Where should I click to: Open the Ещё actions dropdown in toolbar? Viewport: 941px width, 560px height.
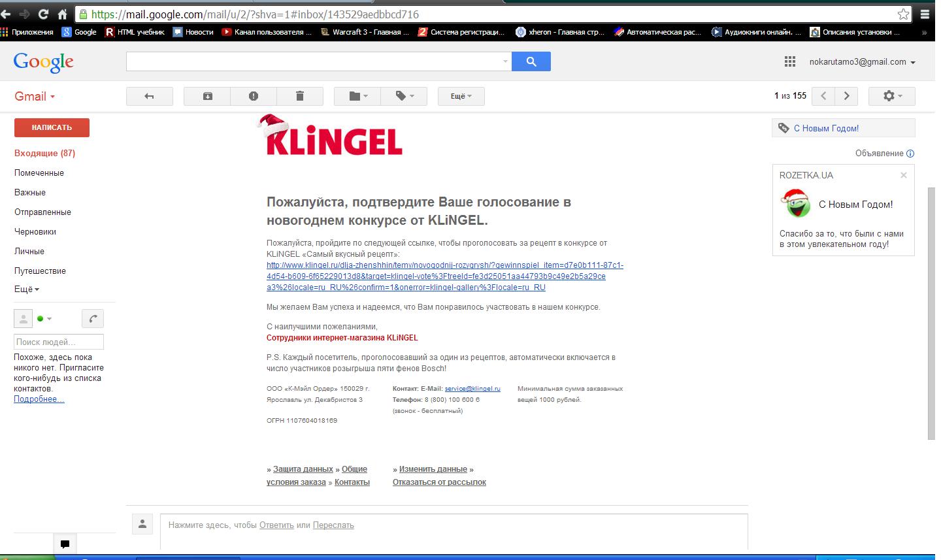461,96
